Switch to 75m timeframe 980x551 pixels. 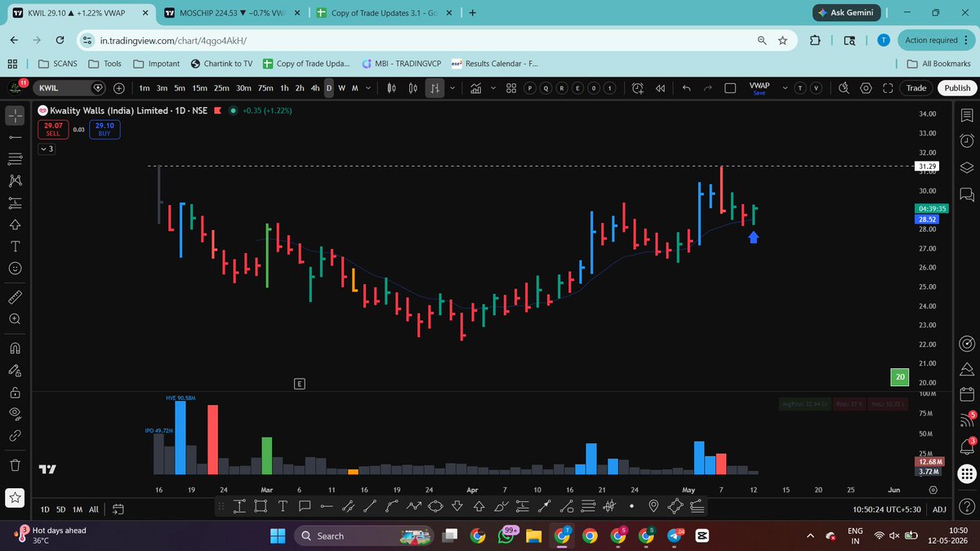pyautogui.click(x=265, y=88)
